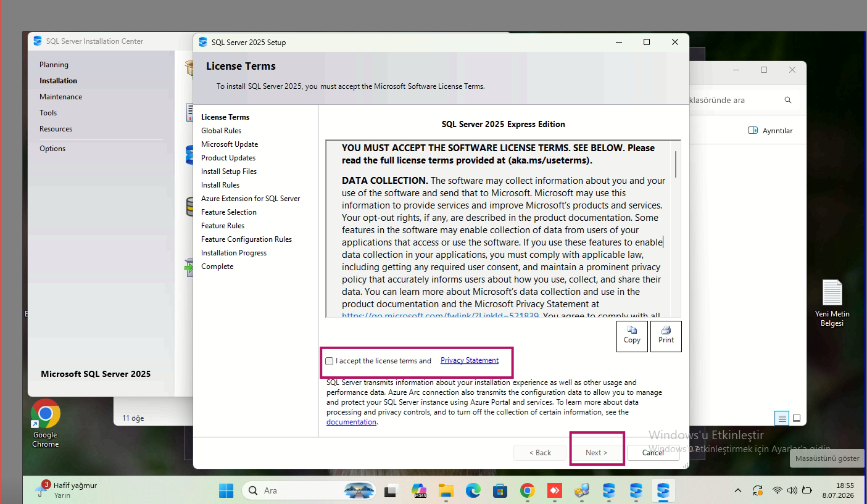
Task: Click the SQL Server Installation Center title icon
Action: [38, 41]
